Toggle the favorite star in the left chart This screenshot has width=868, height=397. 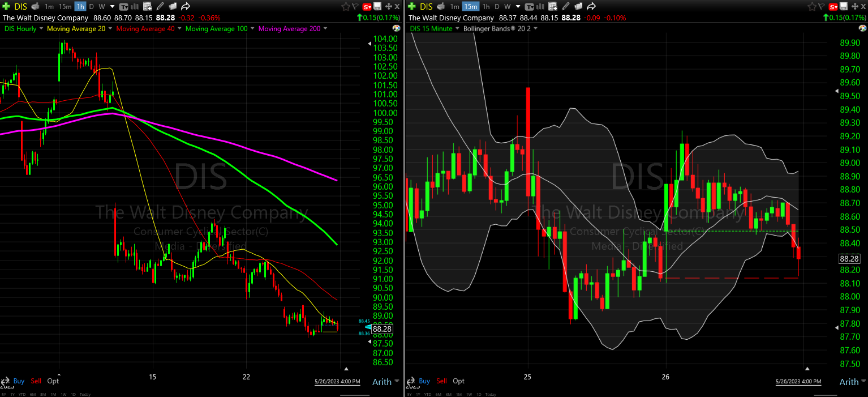tap(345, 7)
